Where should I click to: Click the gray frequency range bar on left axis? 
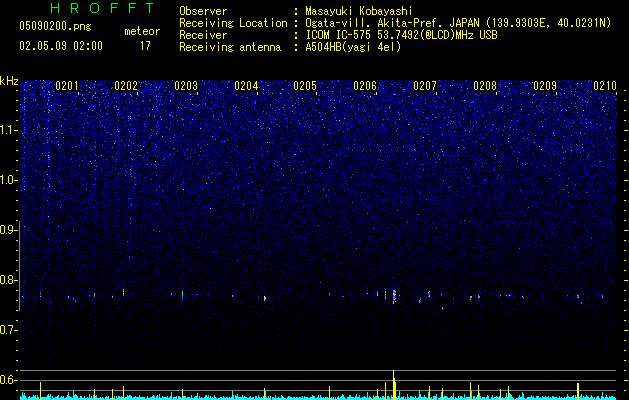(x=20, y=266)
